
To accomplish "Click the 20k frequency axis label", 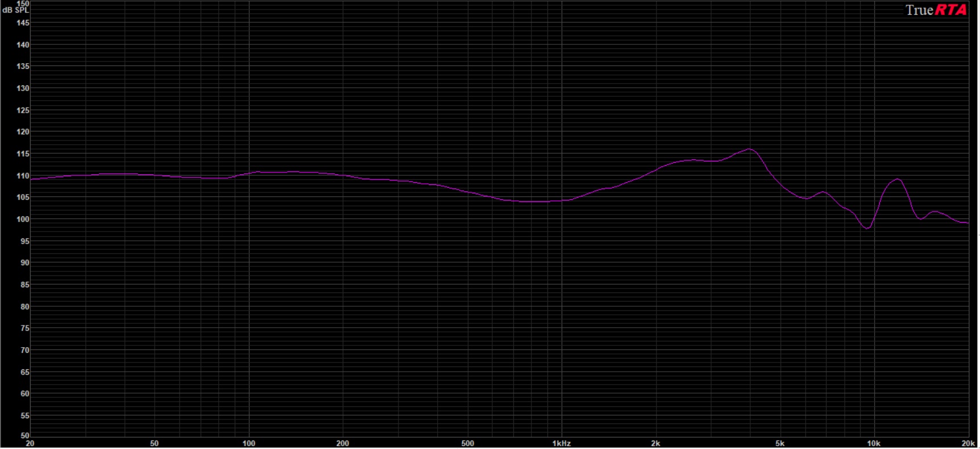I will 968,443.
